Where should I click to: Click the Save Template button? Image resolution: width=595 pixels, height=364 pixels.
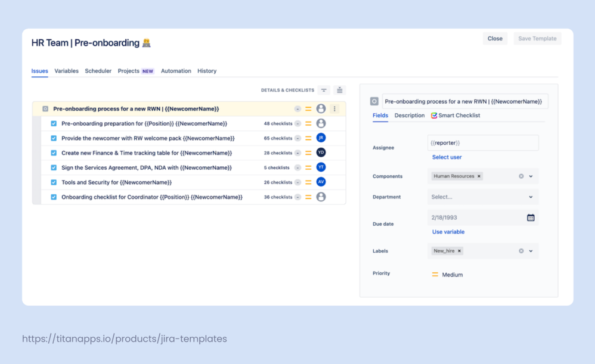pyautogui.click(x=537, y=38)
